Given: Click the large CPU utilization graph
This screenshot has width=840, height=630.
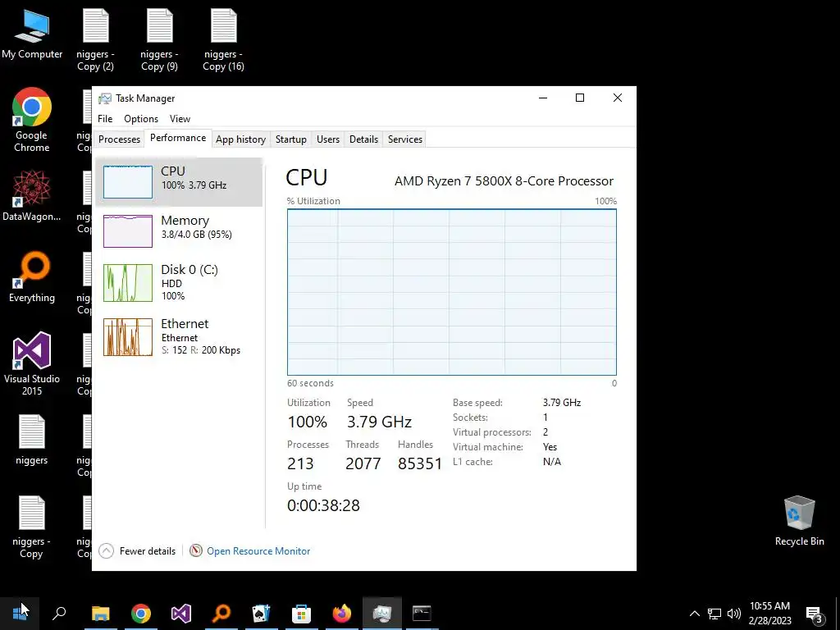Looking at the screenshot, I should tap(452, 292).
